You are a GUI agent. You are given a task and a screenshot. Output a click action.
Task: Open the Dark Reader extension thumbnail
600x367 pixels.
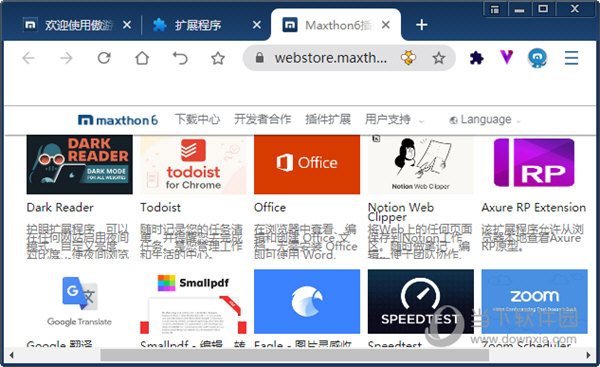click(x=80, y=165)
